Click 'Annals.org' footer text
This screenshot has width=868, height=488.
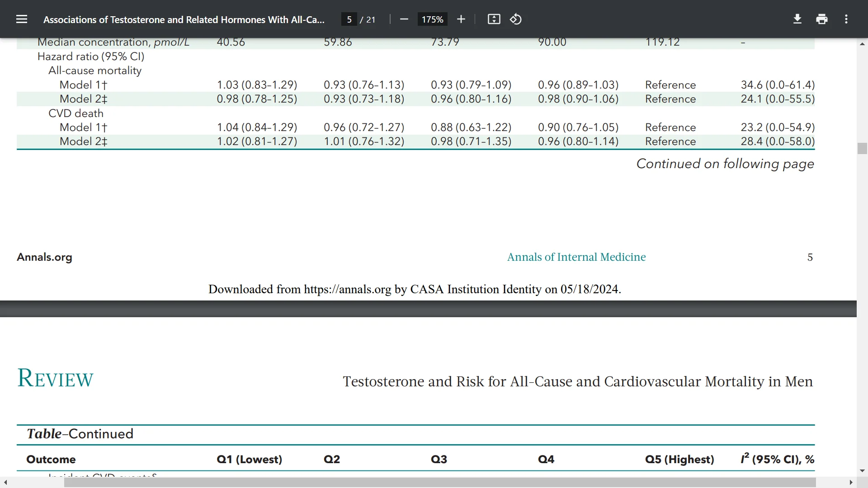click(x=44, y=257)
